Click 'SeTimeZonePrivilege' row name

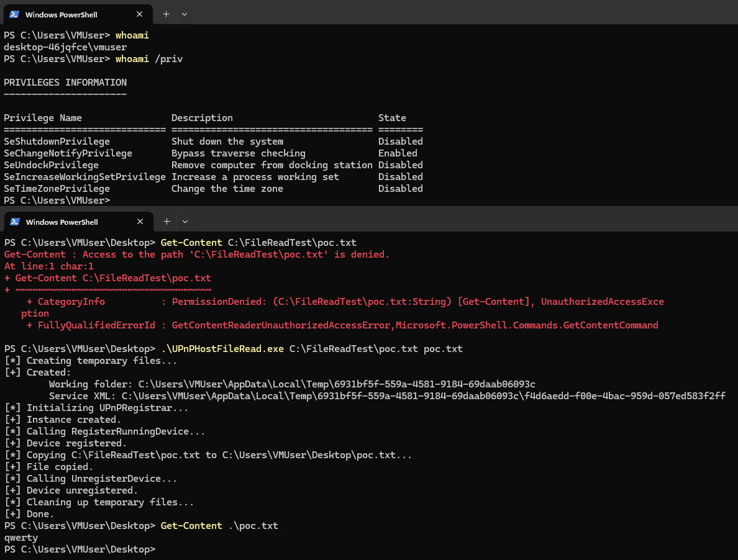[x=57, y=188]
